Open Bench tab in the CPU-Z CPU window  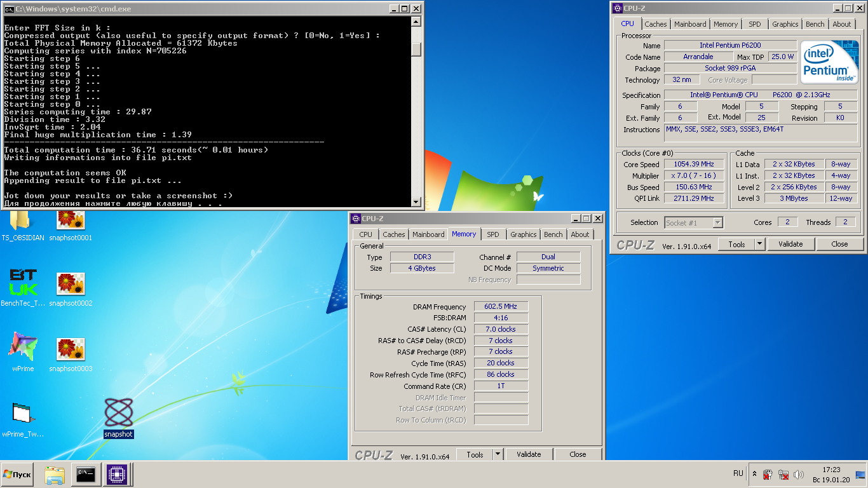point(815,24)
